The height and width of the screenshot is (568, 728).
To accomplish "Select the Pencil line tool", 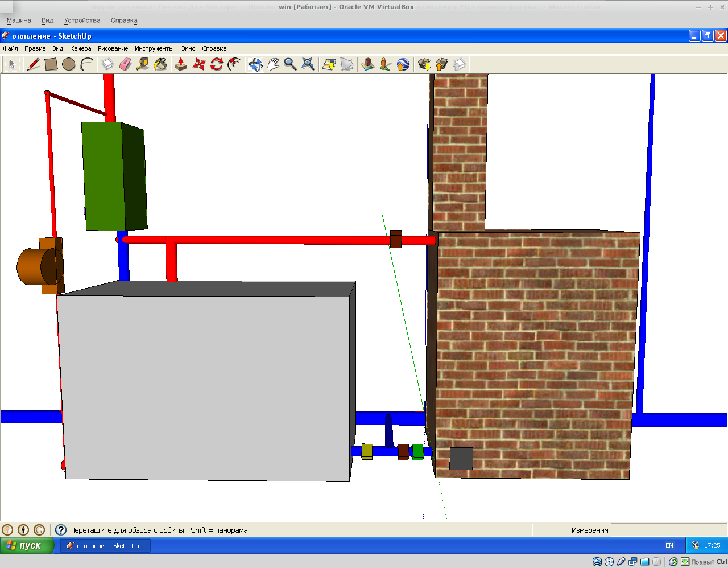I will point(34,64).
